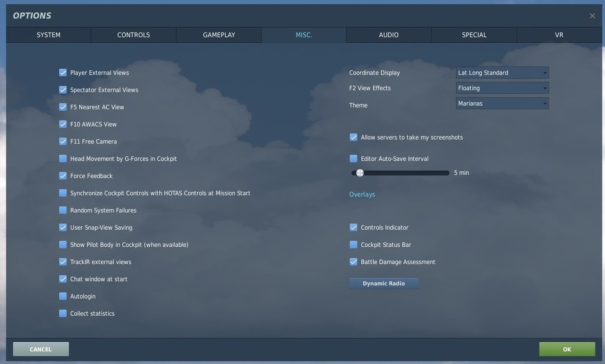Open the Theme selection dropdown
605x364 pixels.
(502, 103)
